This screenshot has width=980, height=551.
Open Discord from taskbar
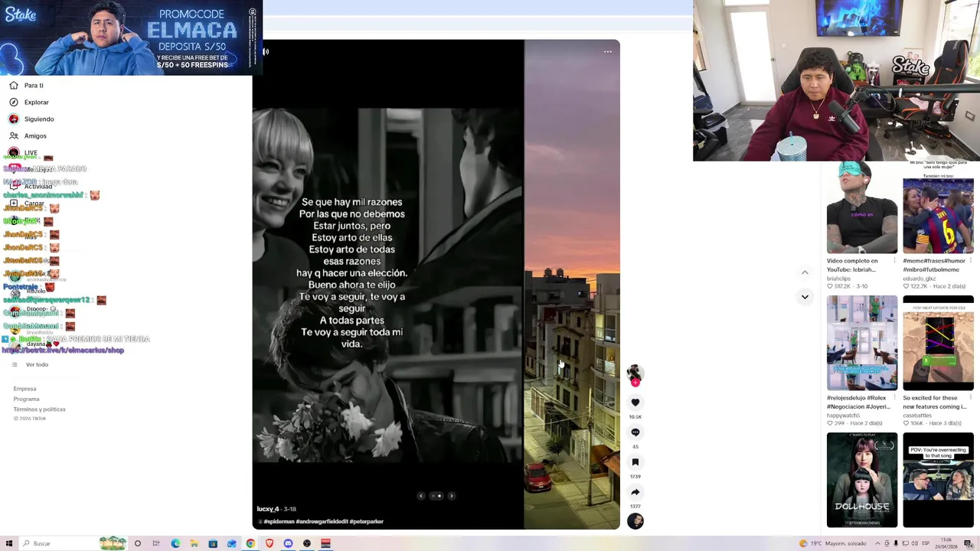tap(288, 543)
